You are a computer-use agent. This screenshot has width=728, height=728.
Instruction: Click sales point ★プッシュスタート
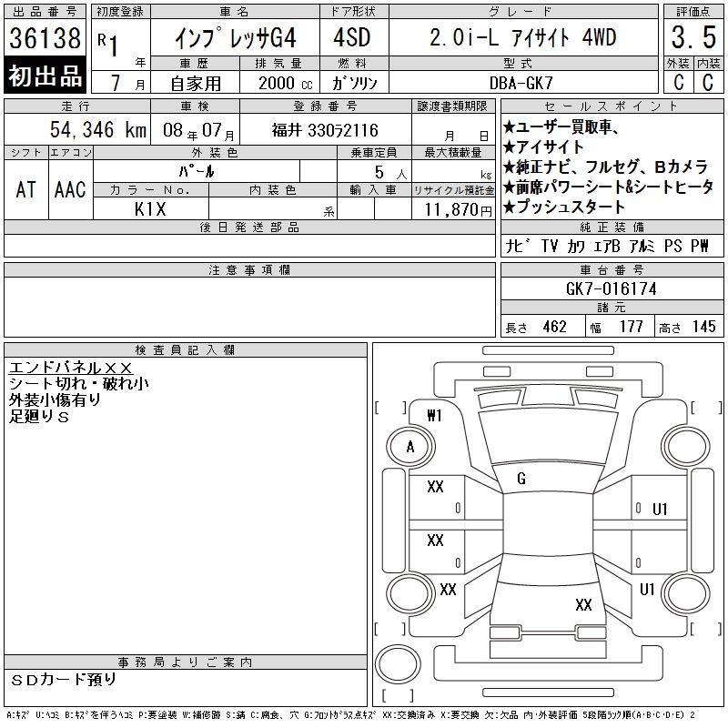click(x=564, y=207)
